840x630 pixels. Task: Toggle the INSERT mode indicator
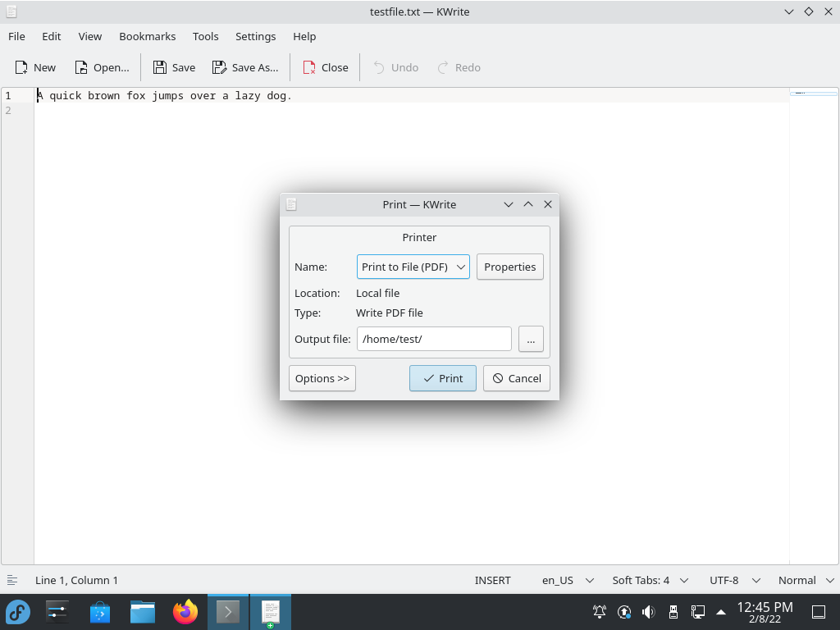(x=492, y=580)
